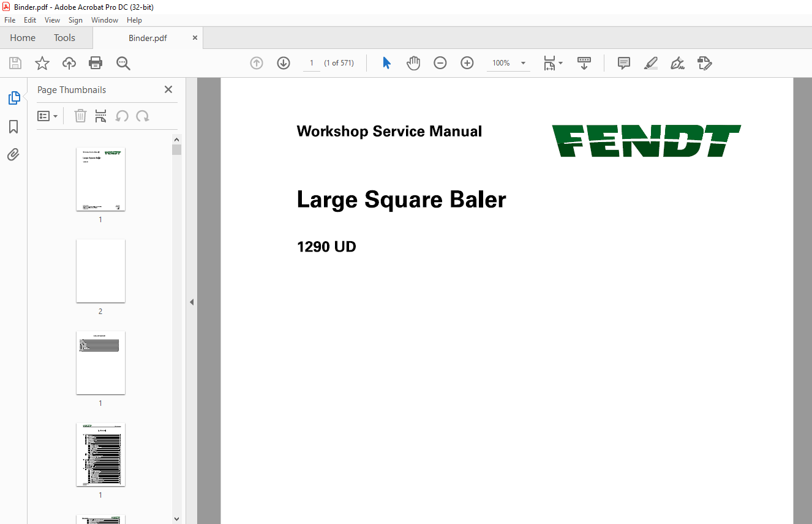Open the Bookmarks sidebar icon

pyautogui.click(x=13, y=127)
